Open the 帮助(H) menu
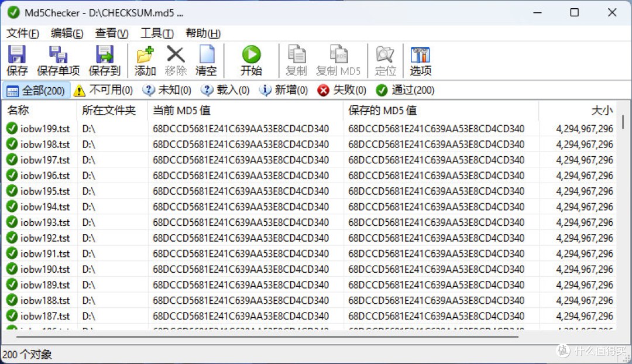The image size is (632, 364). tap(203, 33)
